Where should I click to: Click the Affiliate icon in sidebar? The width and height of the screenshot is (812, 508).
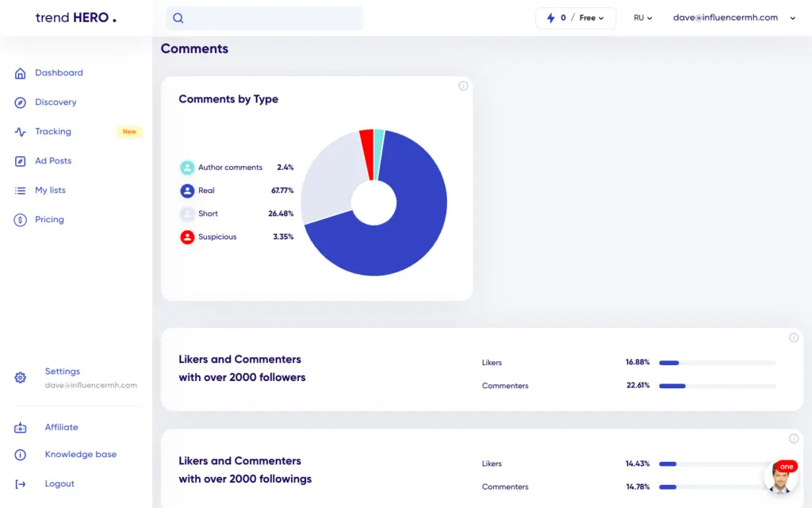[x=21, y=428]
